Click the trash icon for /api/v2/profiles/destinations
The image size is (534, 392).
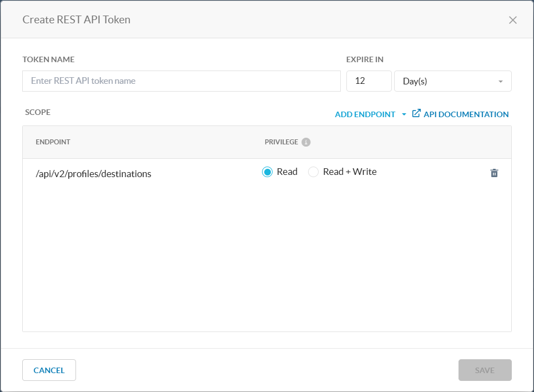click(x=494, y=173)
